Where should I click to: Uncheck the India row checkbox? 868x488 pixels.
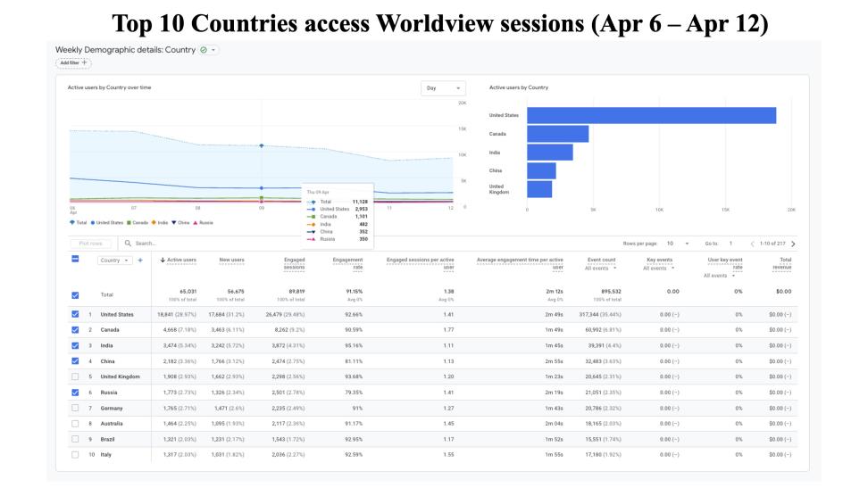click(75, 345)
